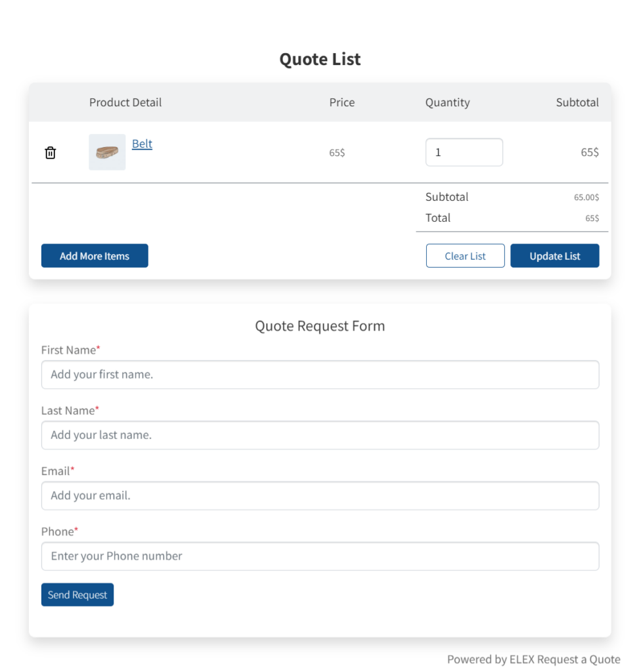
Task: Click the Last Name input field
Action: (x=320, y=435)
